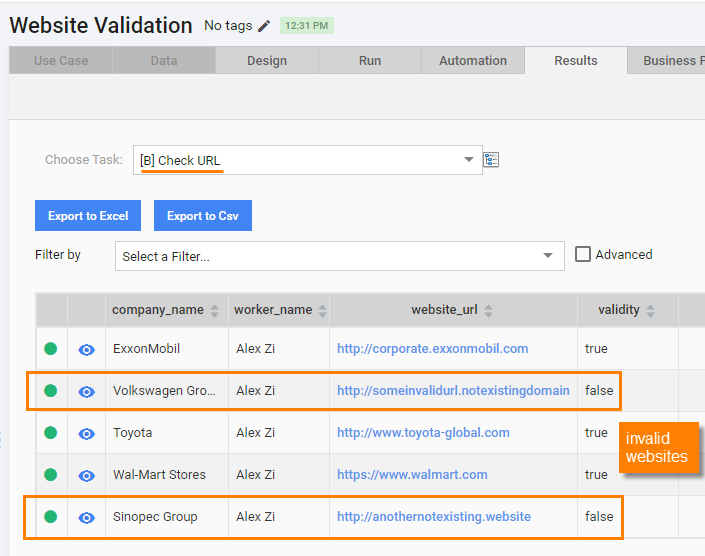Open corporate.exxonmobil.com link
The width and height of the screenshot is (705, 556).
point(433,349)
